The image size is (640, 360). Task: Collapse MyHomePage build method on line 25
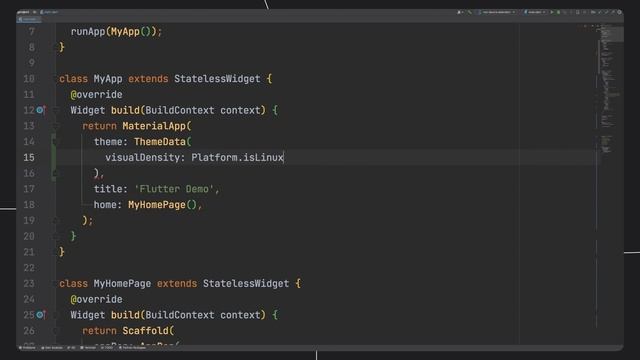point(56,315)
